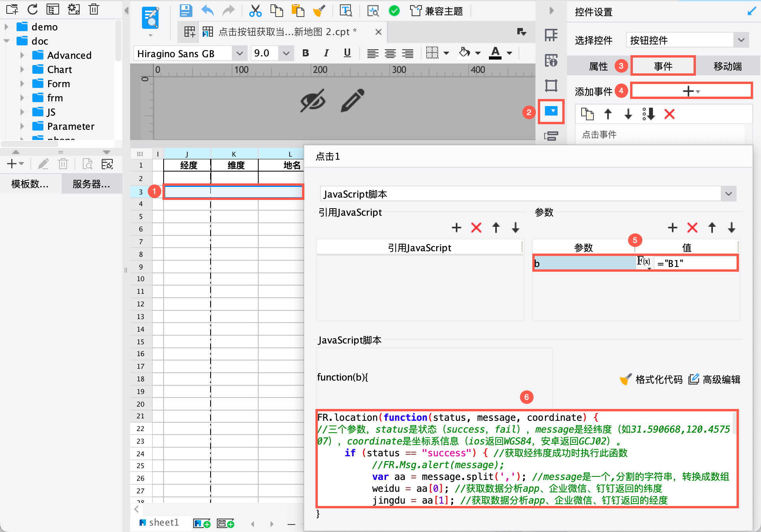Expand the JavaScript脚本 event type dropdown
Image resolution: width=761 pixels, height=532 pixels.
click(728, 194)
